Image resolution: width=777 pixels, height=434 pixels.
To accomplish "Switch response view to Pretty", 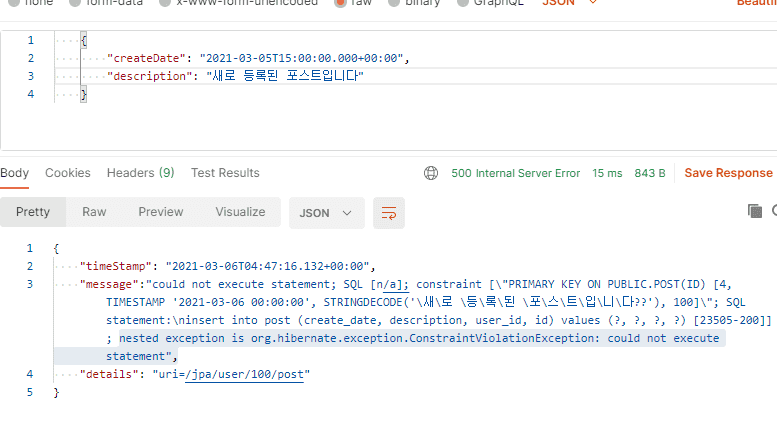I will [x=33, y=212].
